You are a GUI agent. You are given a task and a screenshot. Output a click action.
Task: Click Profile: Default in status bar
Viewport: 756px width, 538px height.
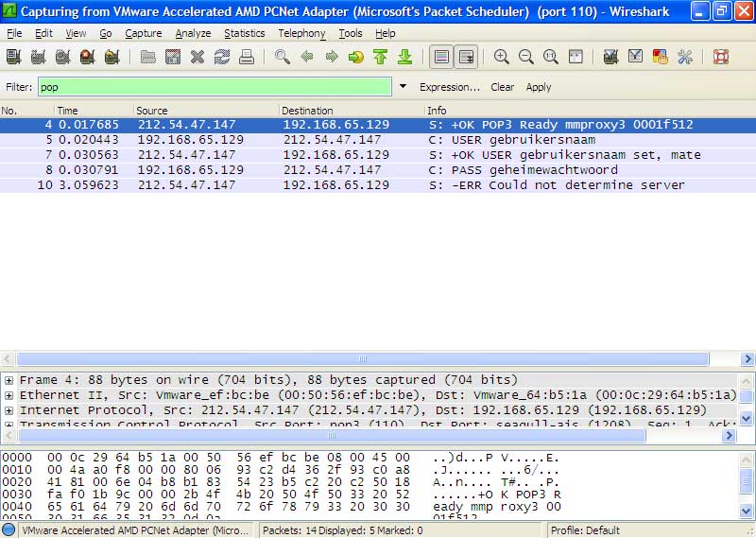(x=585, y=530)
